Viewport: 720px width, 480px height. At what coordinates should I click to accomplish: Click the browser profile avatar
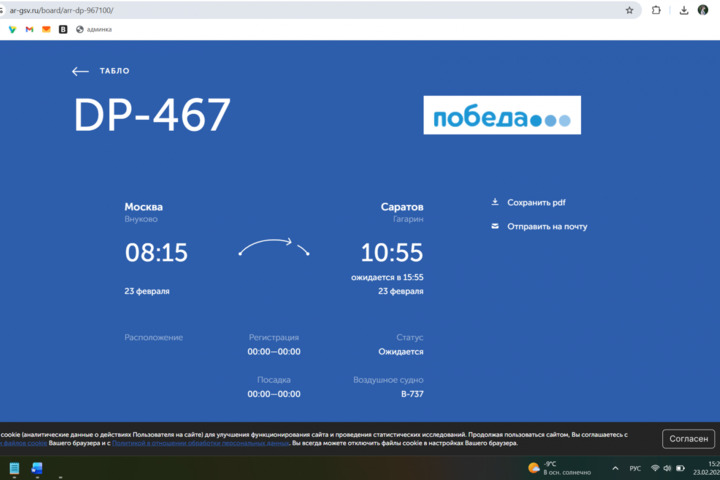(x=703, y=10)
